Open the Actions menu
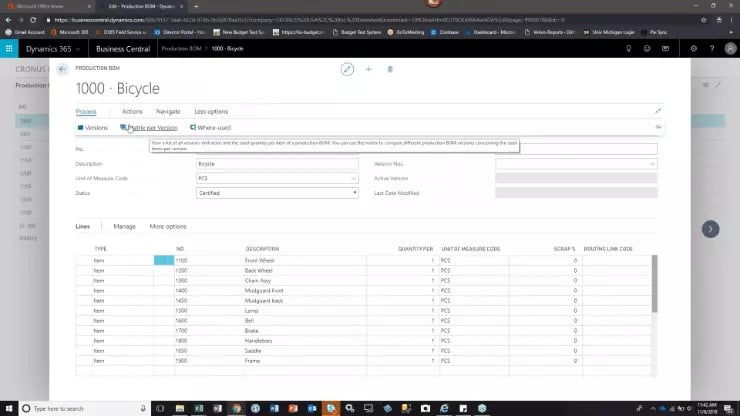The width and height of the screenshot is (740, 416). 132,111
